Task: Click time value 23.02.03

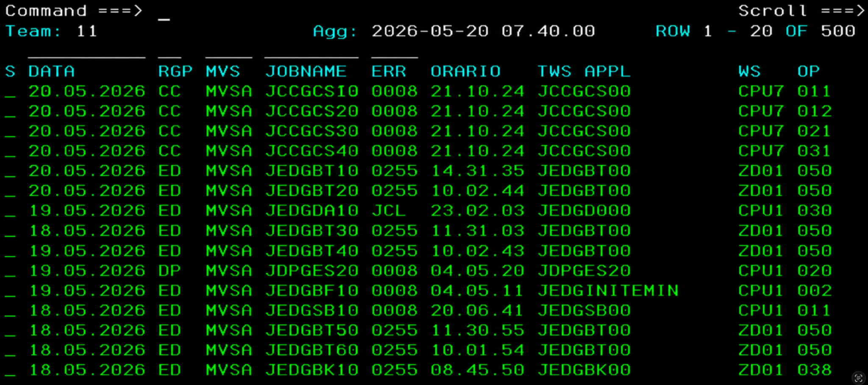Action: tap(478, 211)
